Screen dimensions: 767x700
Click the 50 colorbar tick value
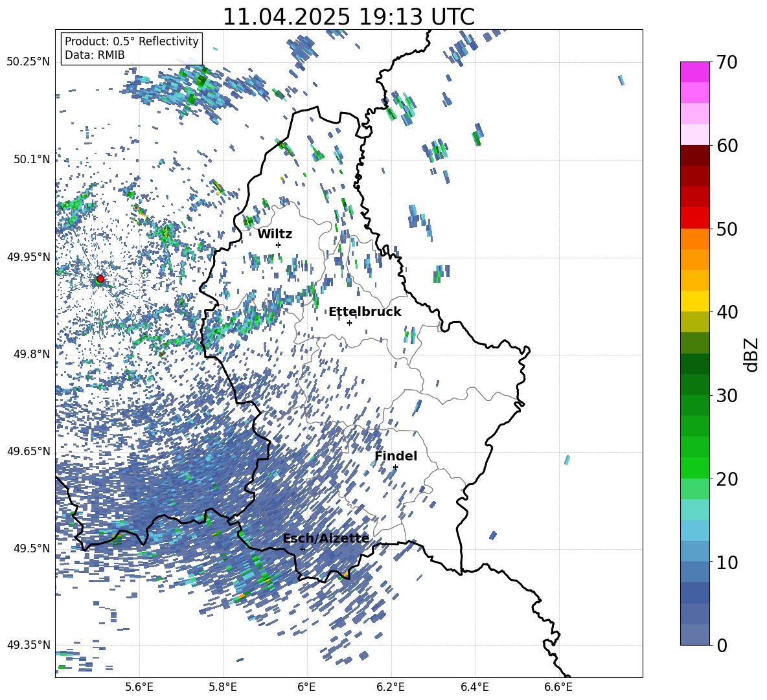(x=727, y=229)
